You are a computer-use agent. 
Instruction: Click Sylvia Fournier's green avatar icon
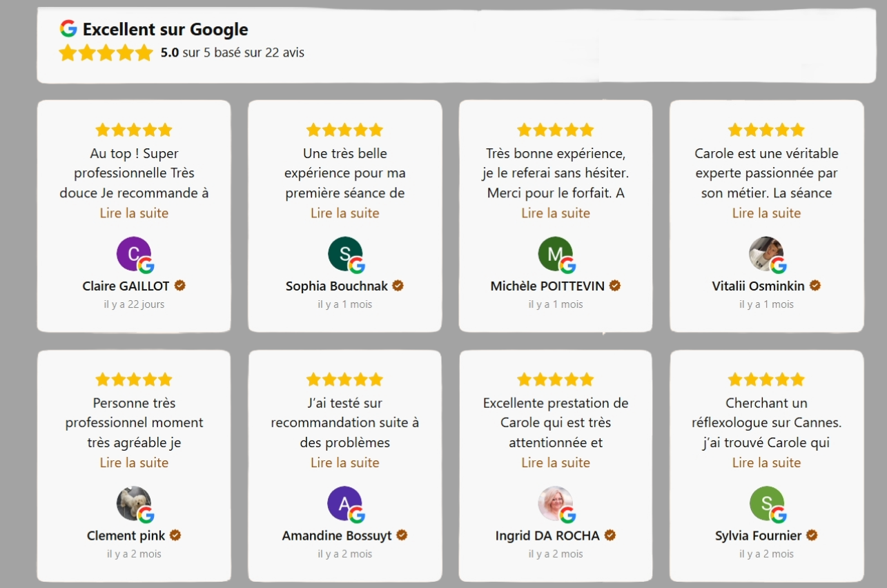766,503
